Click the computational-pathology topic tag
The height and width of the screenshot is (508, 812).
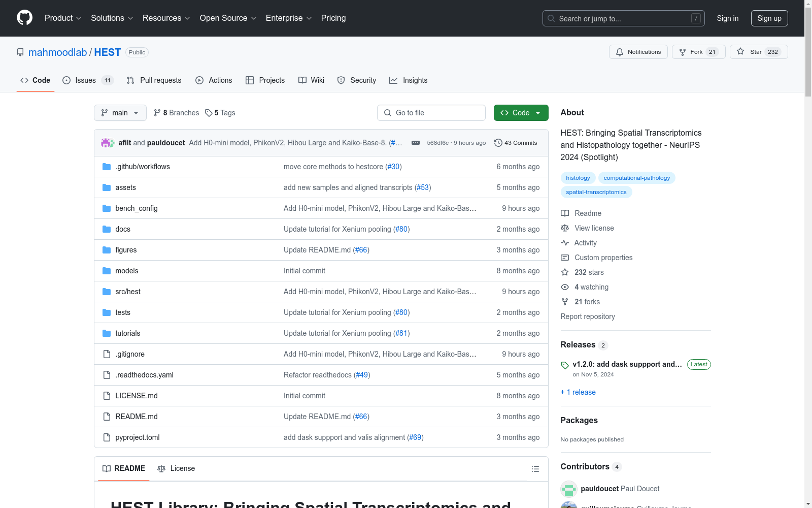[x=637, y=178]
